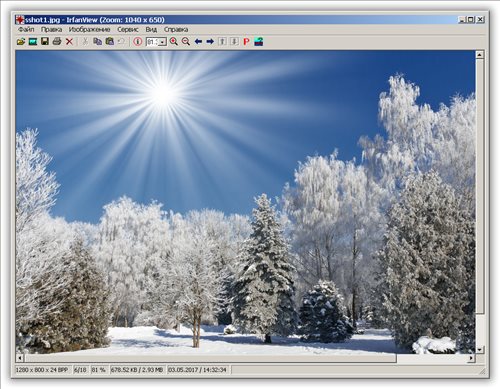500x389 pixels.
Task: Go to next image with right arrow
Action: point(210,41)
